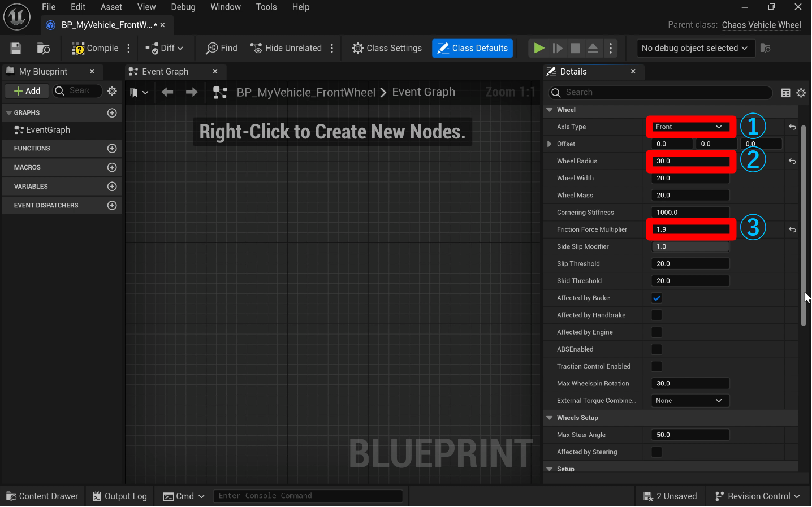Image resolution: width=812 pixels, height=507 pixels.
Task: Browse to asset in Content Browser icon
Action: [x=44, y=48]
